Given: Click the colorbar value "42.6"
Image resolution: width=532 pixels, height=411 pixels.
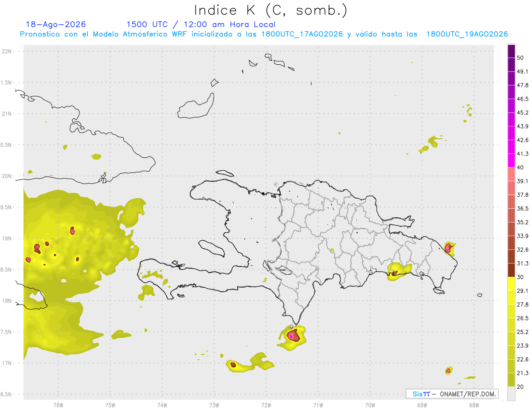Looking at the screenshot, I should click(x=523, y=140).
